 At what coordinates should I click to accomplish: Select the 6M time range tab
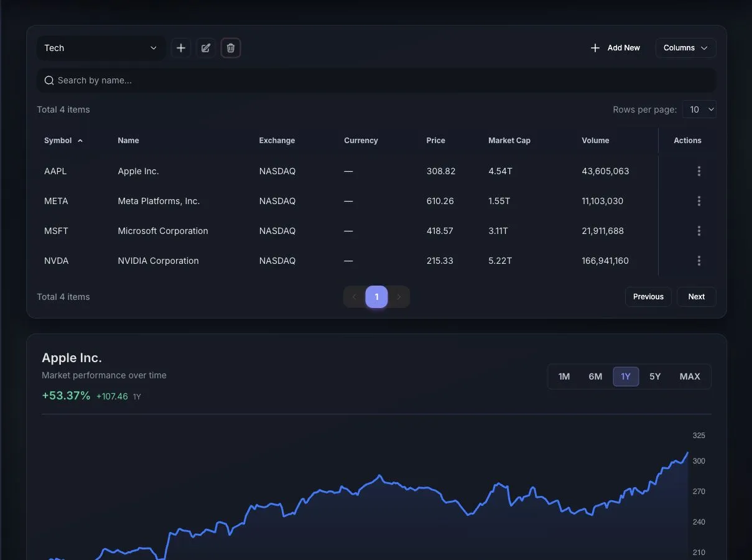(595, 376)
